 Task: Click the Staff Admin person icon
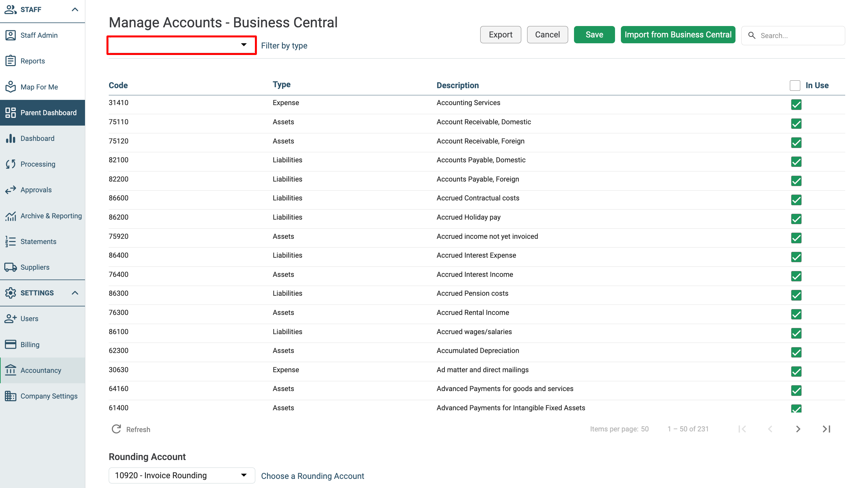point(10,35)
